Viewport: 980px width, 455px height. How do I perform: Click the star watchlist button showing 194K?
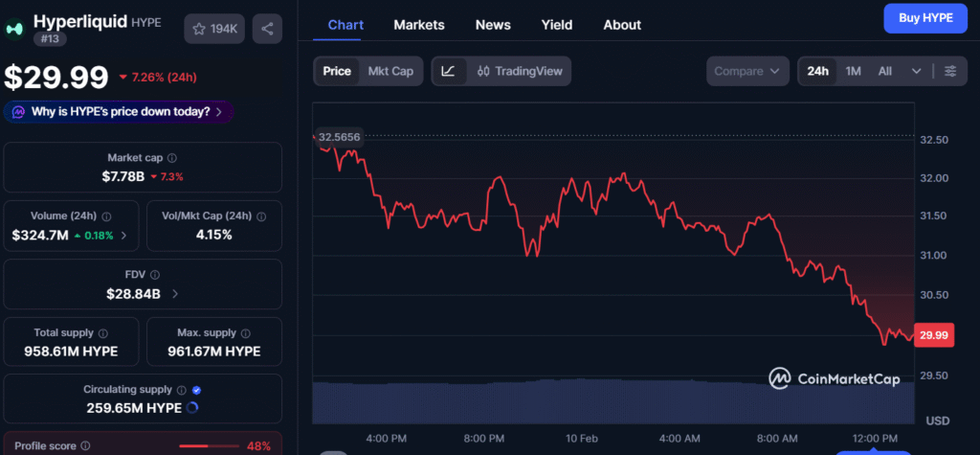point(215,29)
